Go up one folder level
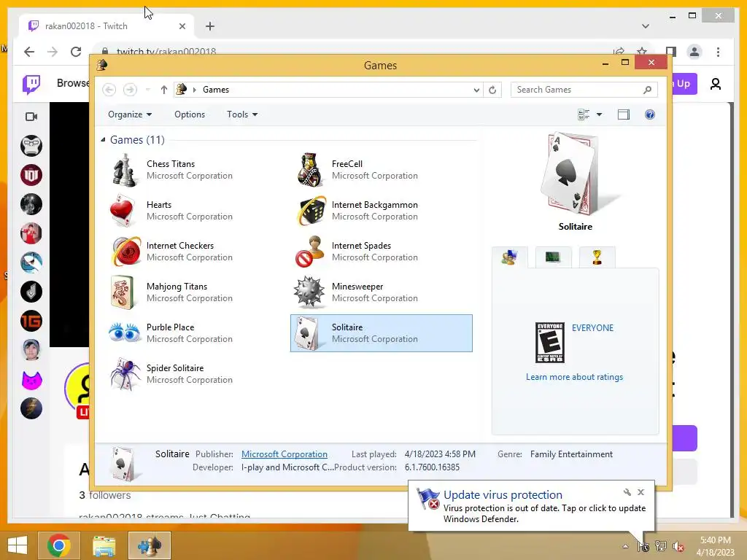747x560 pixels. (x=164, y=90)
